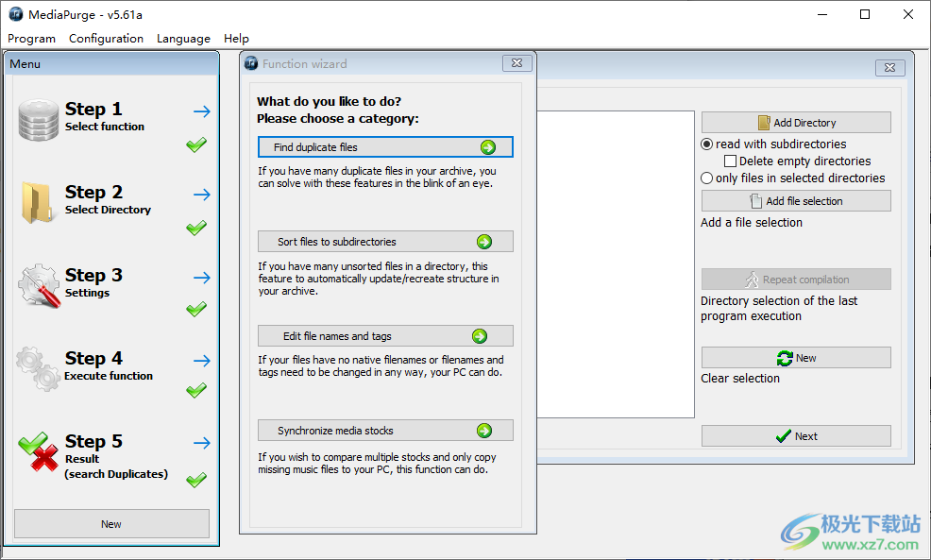Click green arrow on Synchronize media stocks
Viewport: 931px width, 560px height.
484,431
